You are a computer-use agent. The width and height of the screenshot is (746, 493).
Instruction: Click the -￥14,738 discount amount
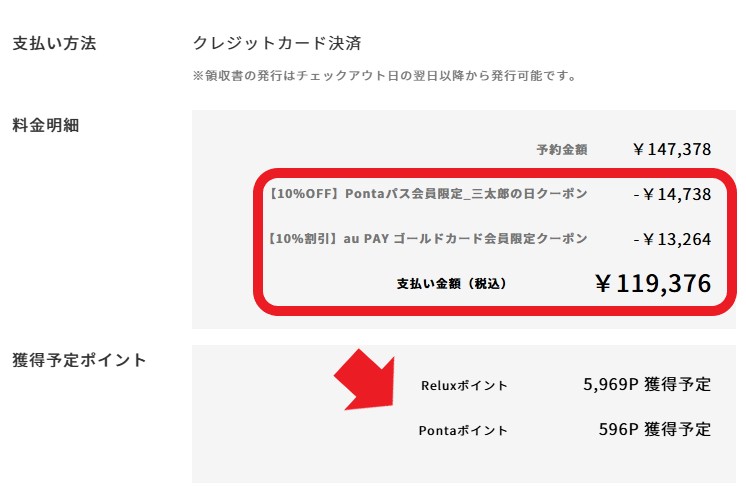pos(672,194)
